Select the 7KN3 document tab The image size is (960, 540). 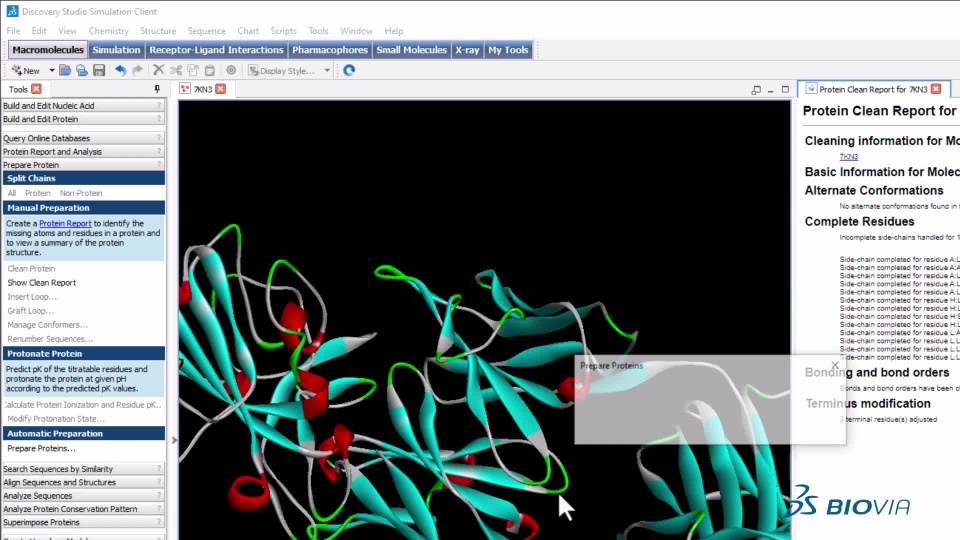coord(203,89)
